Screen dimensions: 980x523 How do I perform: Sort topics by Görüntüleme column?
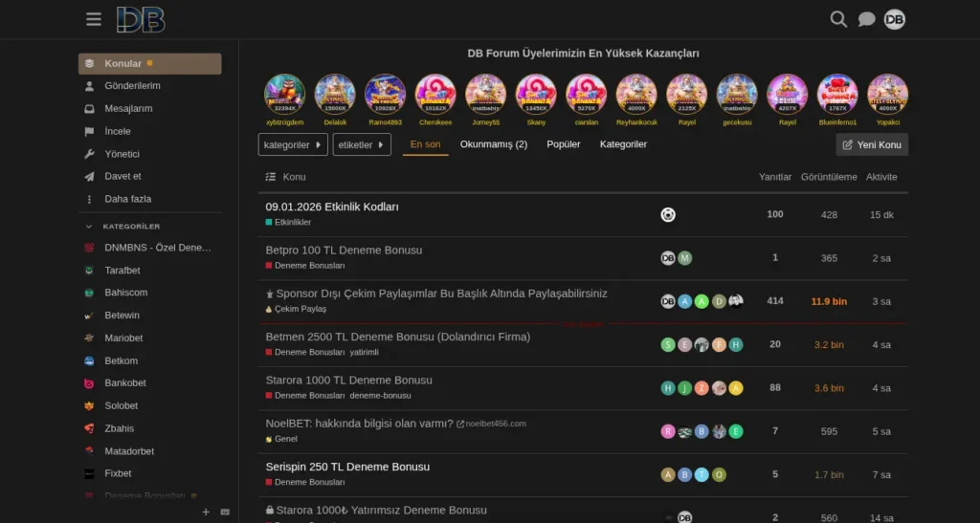pyautogui.click(x=829, y=177)
